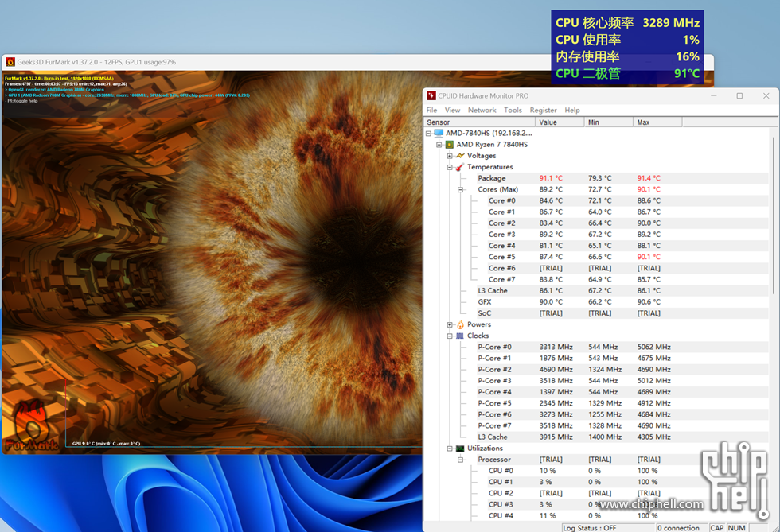Click the FurMark F1: toggle help text
This screenshot has width=780, height=532.
21,101
